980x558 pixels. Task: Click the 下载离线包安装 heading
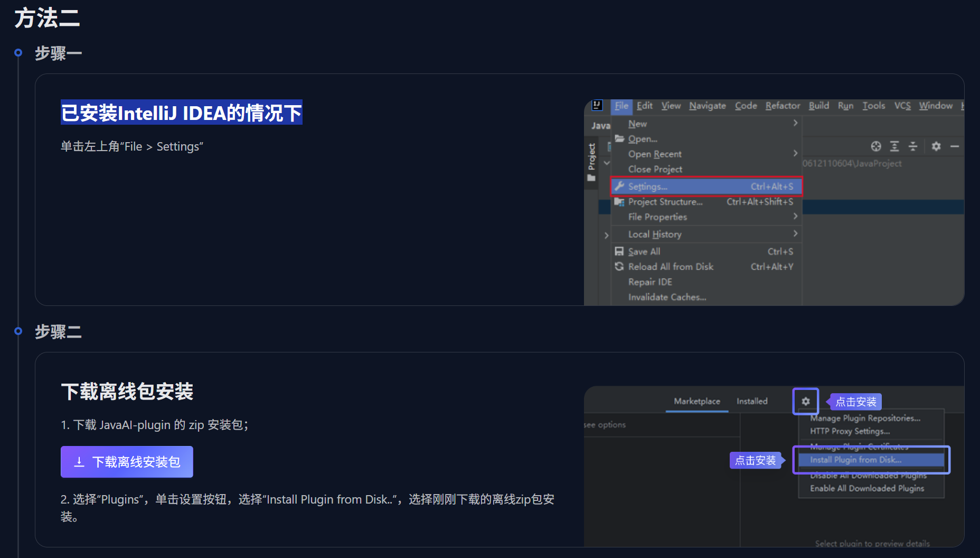pos(127,392)
